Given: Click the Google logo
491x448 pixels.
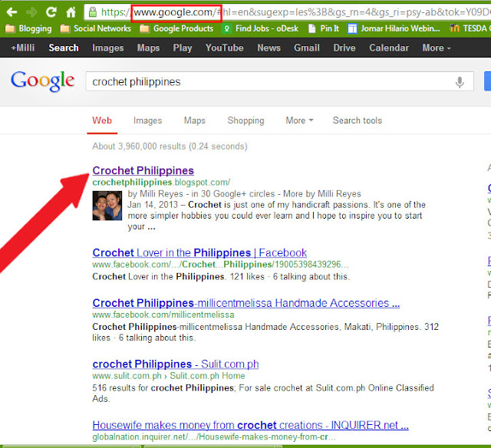Looking at the screenshot, I should click(x=43, y=81).
